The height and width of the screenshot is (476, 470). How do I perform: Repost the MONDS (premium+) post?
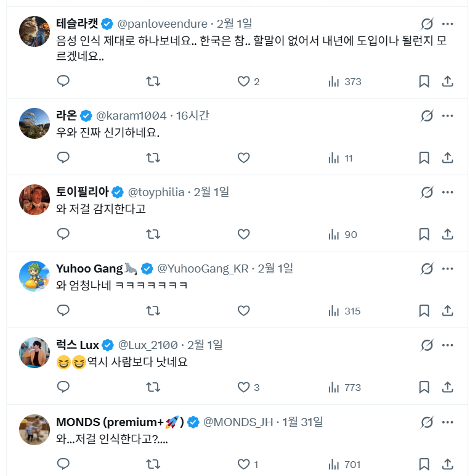(153, 464)
